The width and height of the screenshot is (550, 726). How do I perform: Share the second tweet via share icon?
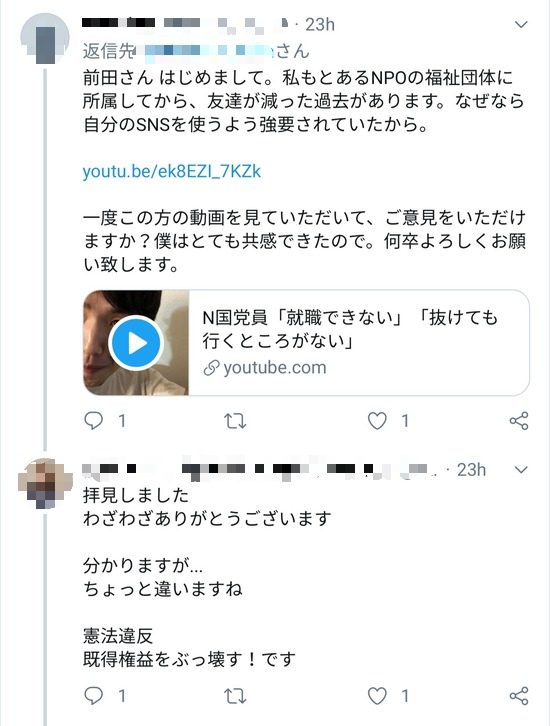tap(519, 695)
